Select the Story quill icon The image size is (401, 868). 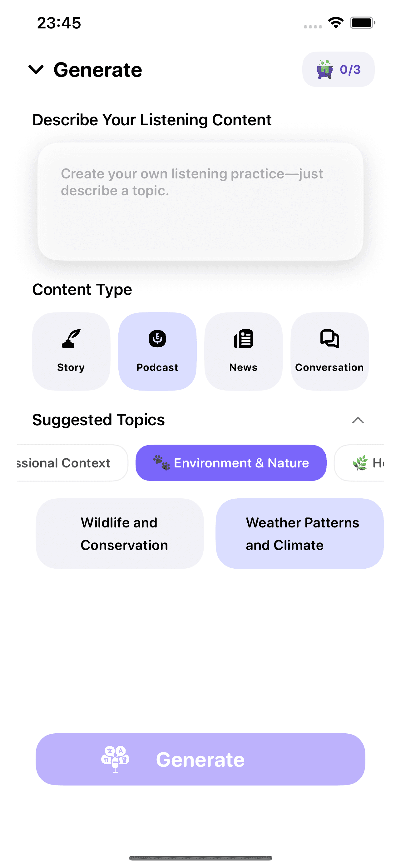coord(71,338)
